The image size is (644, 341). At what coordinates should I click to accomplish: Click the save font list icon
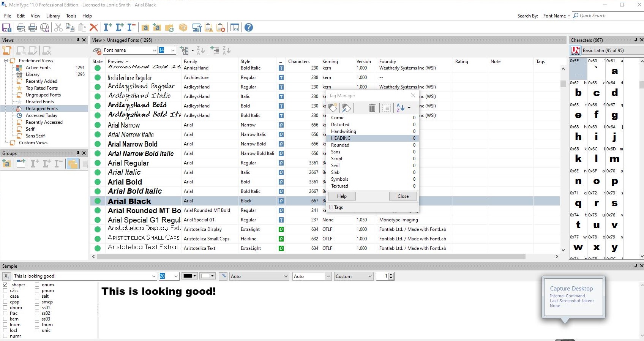point(7,27)
